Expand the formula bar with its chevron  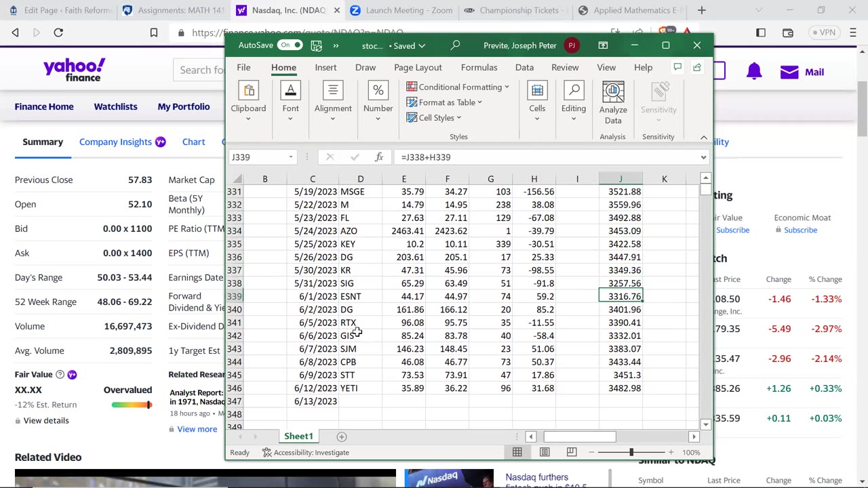[703, 157]
